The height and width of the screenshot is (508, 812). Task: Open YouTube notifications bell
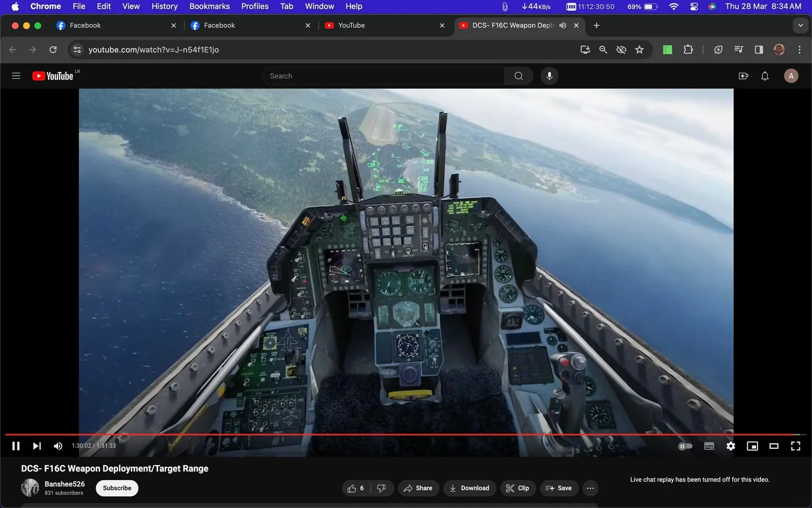coord(765,76)
